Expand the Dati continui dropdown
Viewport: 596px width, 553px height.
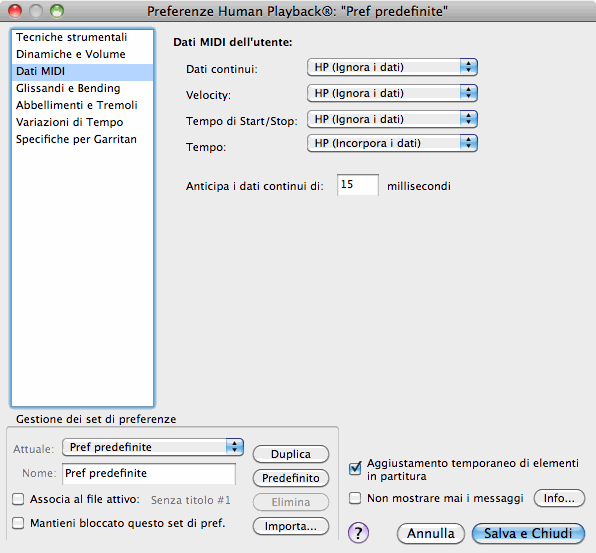392,67
